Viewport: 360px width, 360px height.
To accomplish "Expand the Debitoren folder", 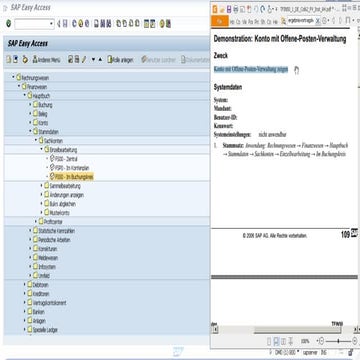I will (25, 284).
